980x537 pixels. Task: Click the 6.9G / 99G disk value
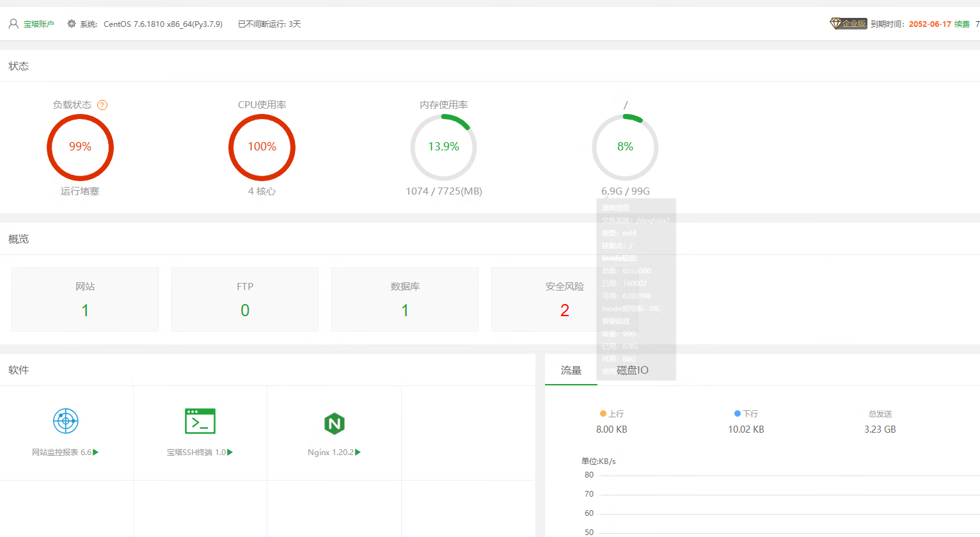tap(626, 191)
